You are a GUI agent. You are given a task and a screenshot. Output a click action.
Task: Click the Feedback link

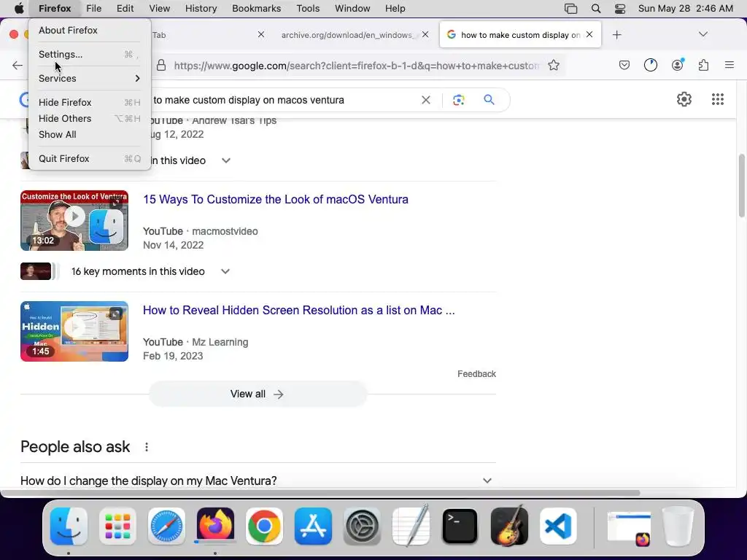476,374
